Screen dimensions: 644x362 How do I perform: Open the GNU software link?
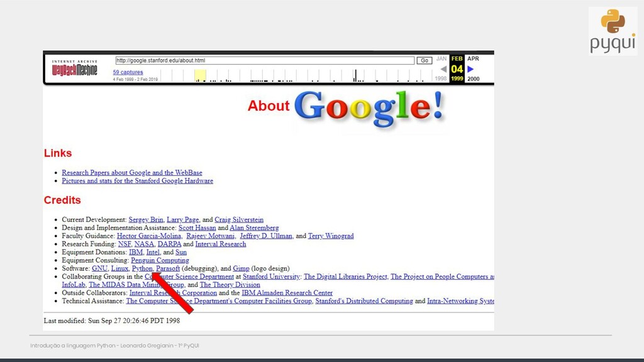coord(99,268)
